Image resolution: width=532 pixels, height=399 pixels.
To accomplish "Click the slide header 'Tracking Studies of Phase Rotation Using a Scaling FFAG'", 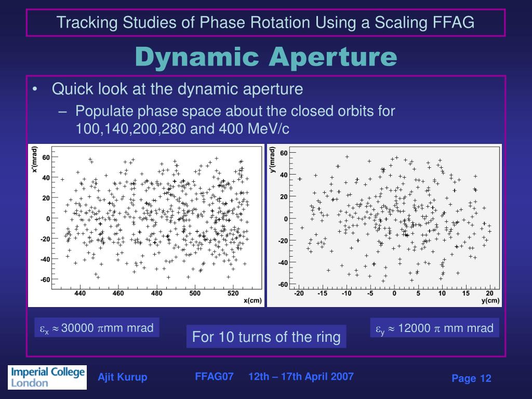I will (265, 23).
